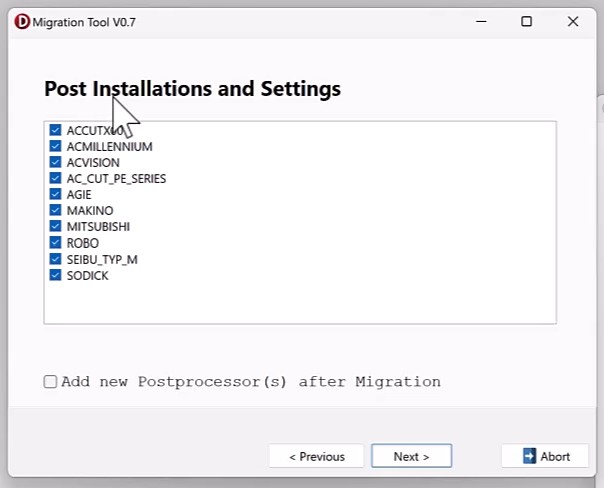Viewport: 604px width, 488px height.
Task: Minimize the Migration Tool window
Action: point(481,22)
